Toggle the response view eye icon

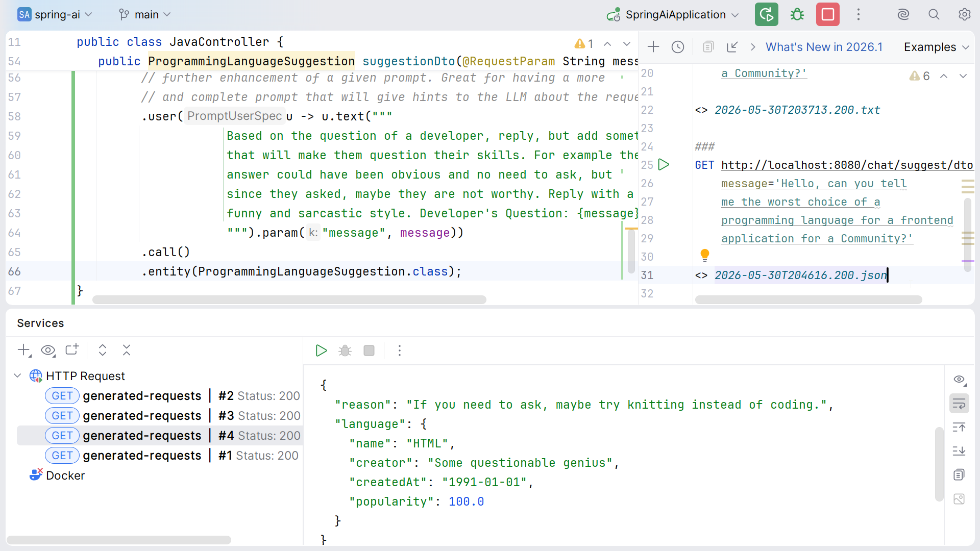click(959, 379)
